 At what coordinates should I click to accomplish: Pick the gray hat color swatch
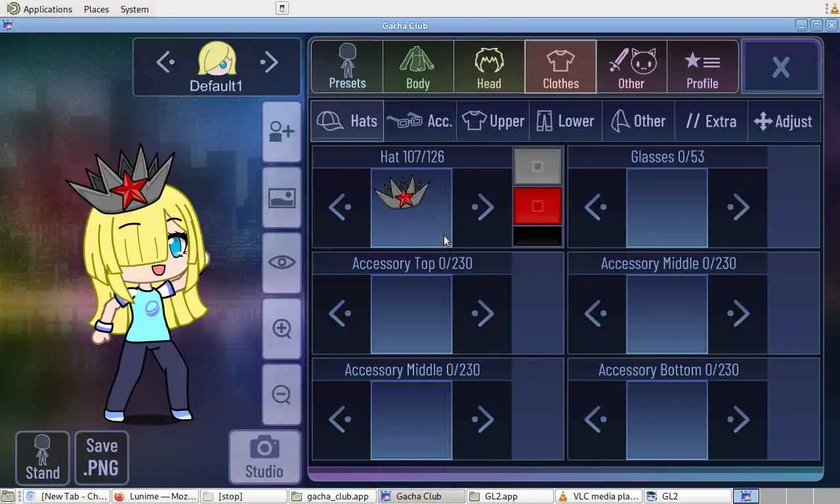coord(537,167)
